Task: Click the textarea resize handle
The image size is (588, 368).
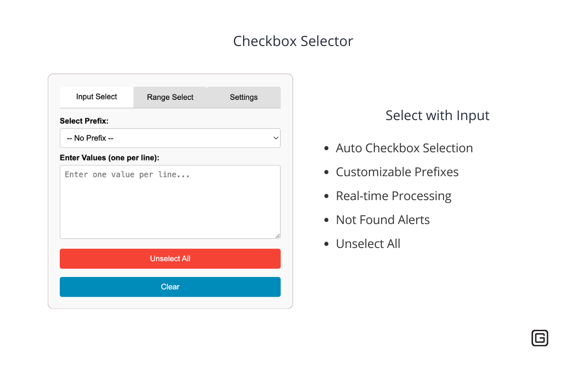Action: pos(278,236)
